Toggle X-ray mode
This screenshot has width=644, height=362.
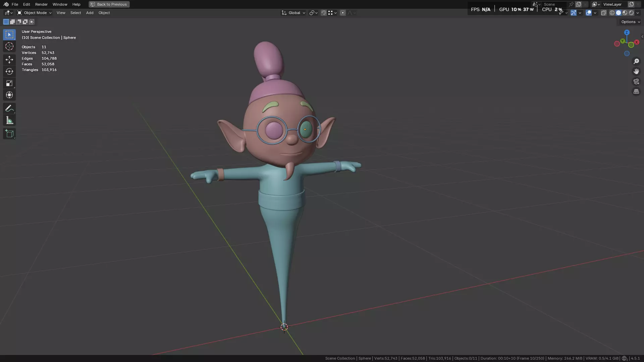click(604, 13)
